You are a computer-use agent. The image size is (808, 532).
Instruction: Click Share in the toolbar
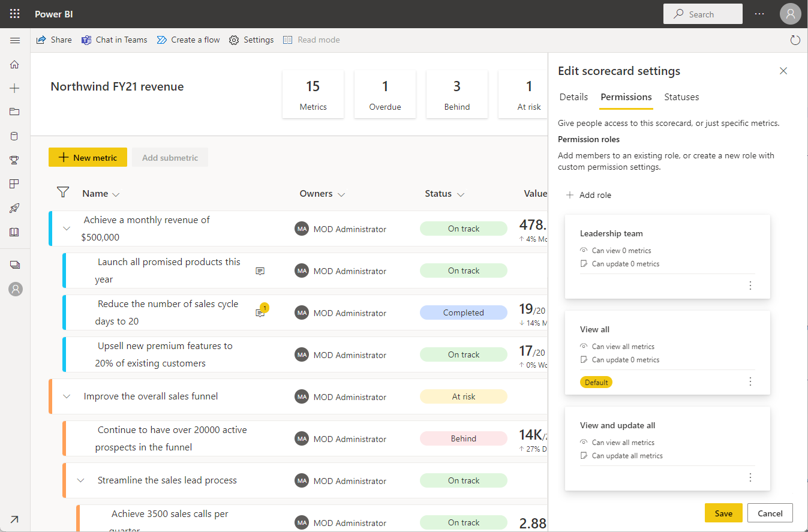click(x=54, y=40)
